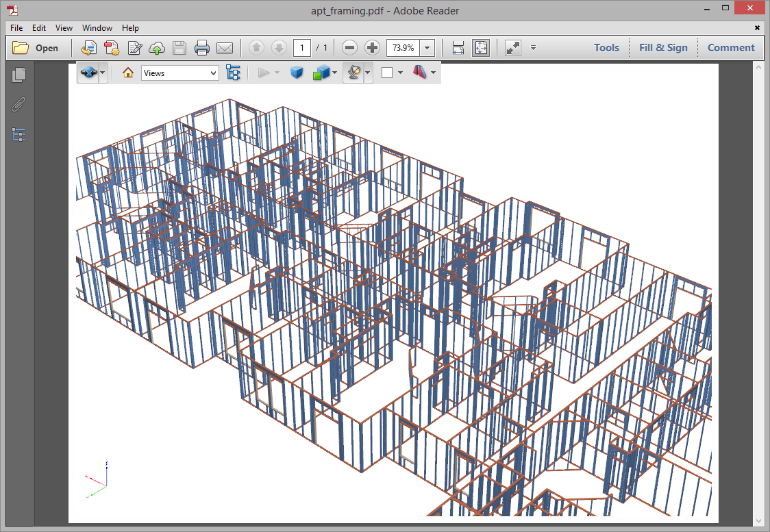Screen dimensions: 770x532
Task: Toggle scrolling fit-width mode
Action: click(458, 48)
